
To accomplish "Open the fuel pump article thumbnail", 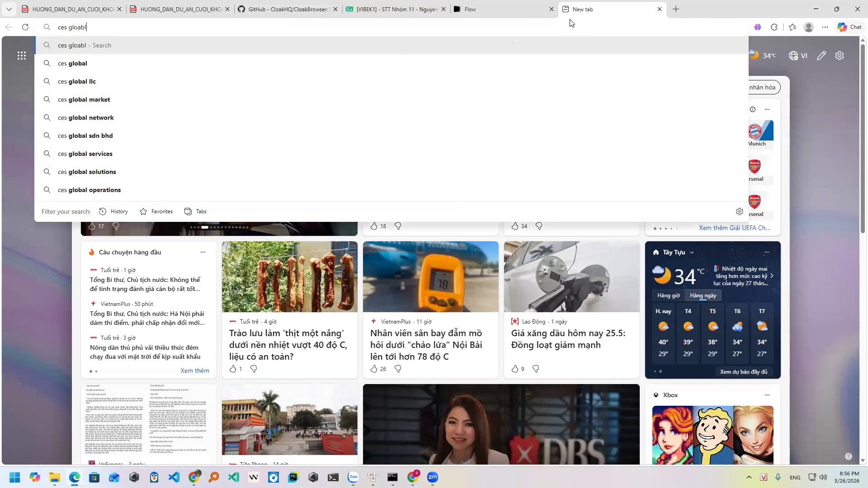I will [572, 277].
